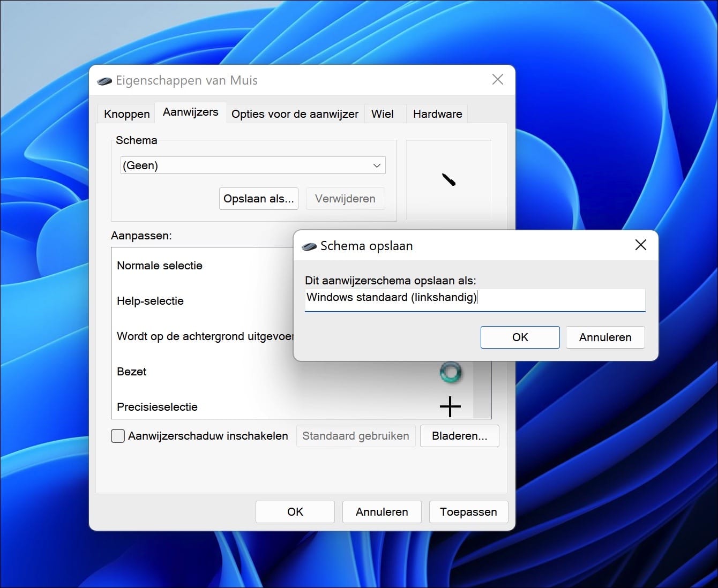Enable Aanwijzerschaduw inschakelen
This screenshot has height=588, width=718.
[x=117, y=436]
